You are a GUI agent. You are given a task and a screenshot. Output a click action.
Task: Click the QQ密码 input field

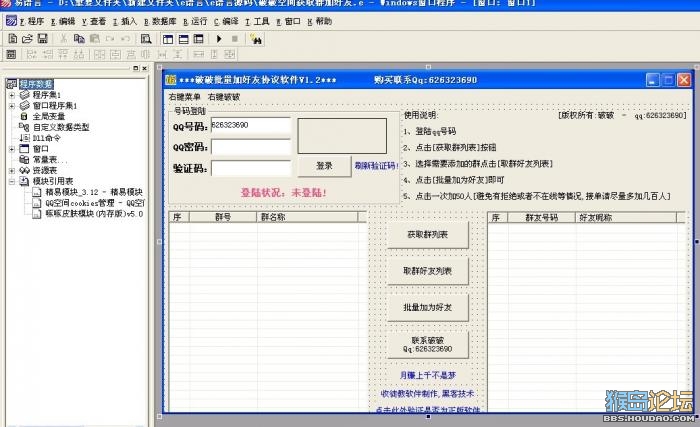pyautogui.click(x=251, y=147)
